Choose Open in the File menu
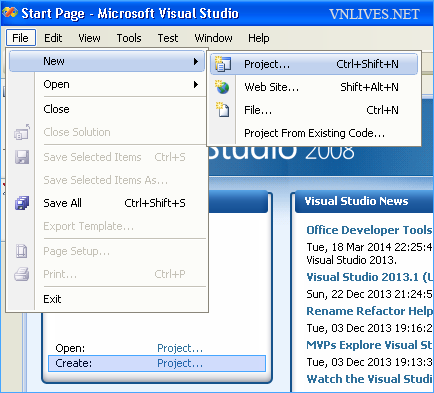The height and width of the screenshot is (393, 434). click(x=107, y=84)
